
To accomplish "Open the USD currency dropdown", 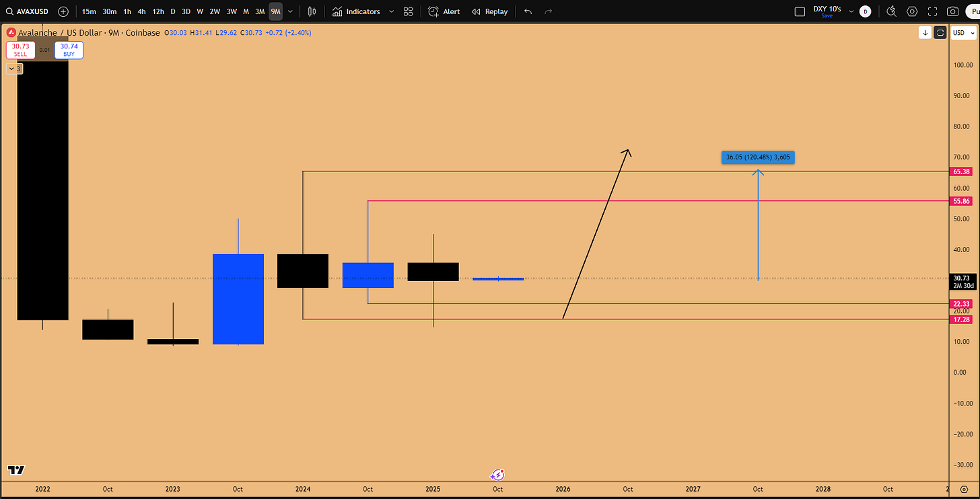I will tap(964, 32).
